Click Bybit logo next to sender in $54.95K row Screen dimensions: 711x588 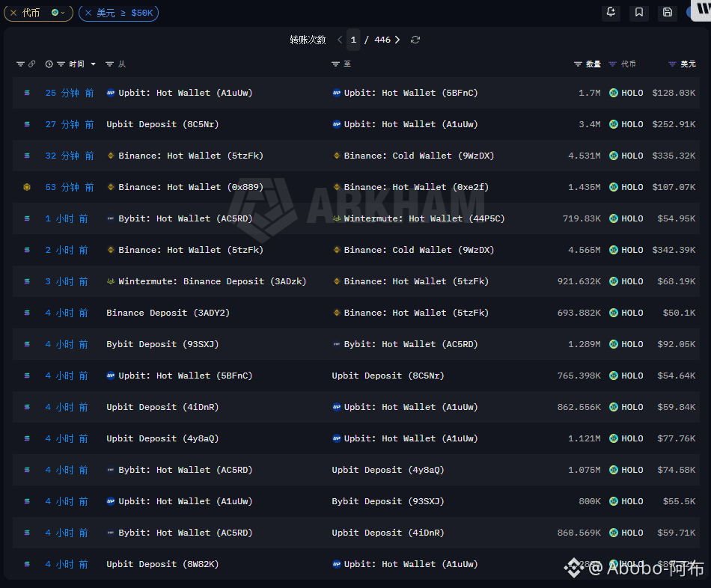110,218
